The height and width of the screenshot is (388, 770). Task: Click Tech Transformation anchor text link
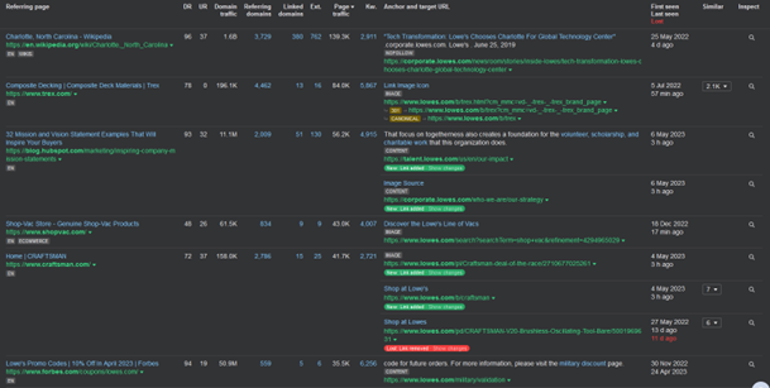pyautogui.click(x=499, y=37)
